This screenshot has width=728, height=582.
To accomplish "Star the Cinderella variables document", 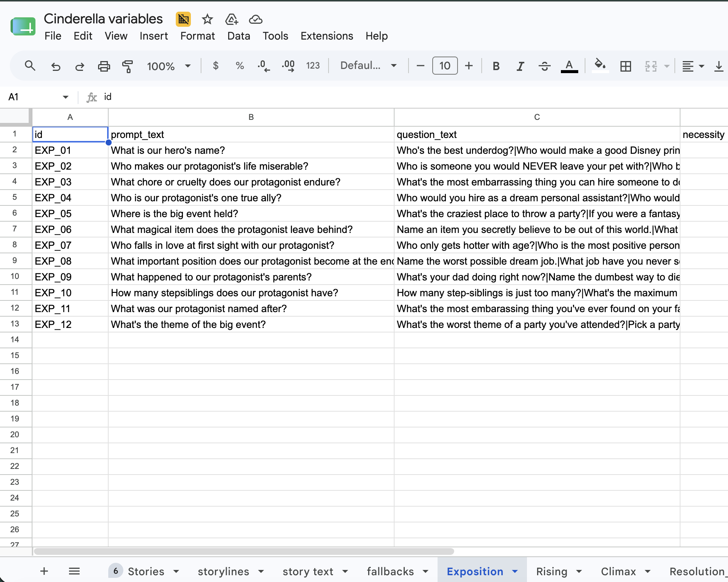I will [x=207, y=19].
